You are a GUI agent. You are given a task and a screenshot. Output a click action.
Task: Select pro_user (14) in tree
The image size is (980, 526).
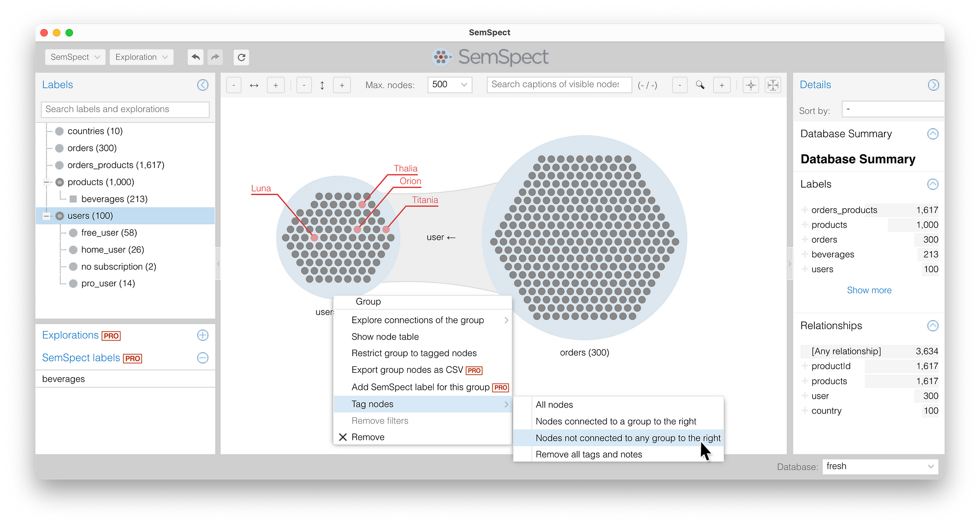click(x=108, y=284)
